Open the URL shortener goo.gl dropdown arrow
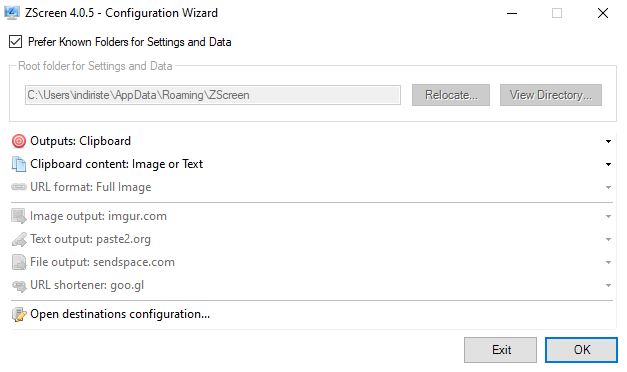 click(x=608, y=286)
